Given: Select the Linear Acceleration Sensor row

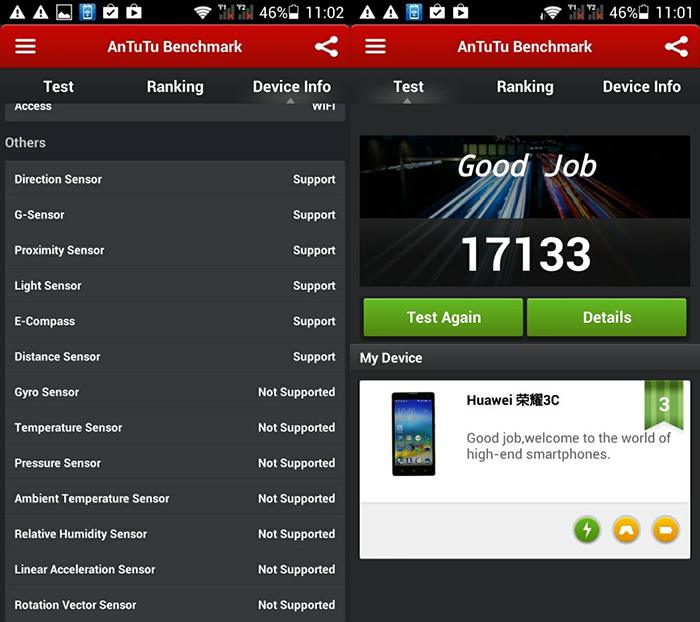Looking at the screenshot, I should (x=175, y=570).
